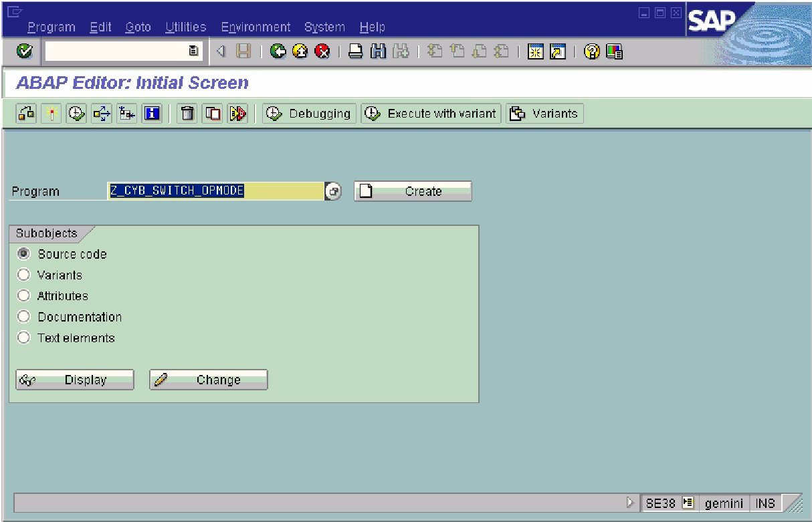Screen dimensions: 812x522
Task: Click the Execute with variant button
Action: click(x=431, y=114)
